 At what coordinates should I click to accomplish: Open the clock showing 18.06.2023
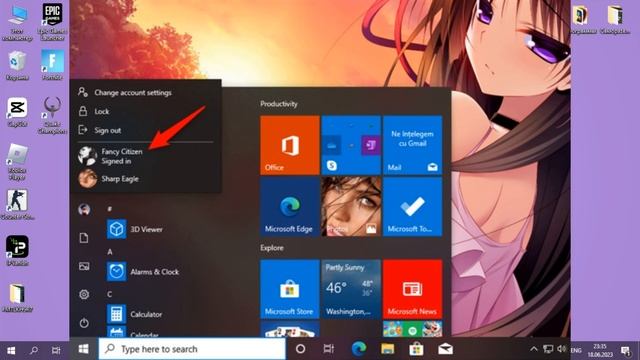[x=600, y=351]
